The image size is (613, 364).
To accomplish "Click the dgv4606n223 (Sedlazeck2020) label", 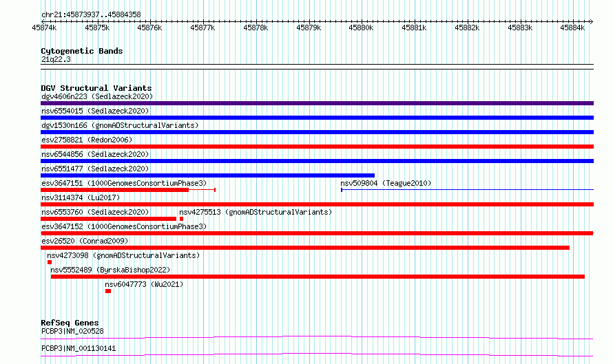I will point(97,96).
